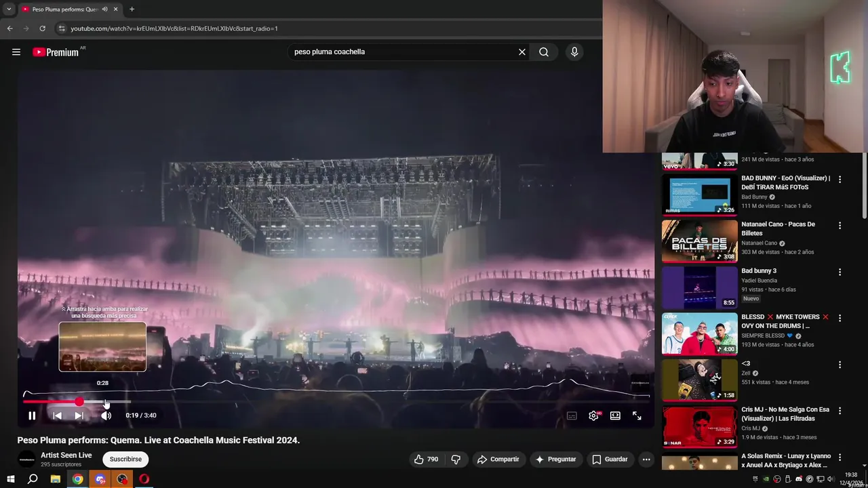The image size is (868, 488).
Task: Click the seek preview thumbnail at 0:28
Action: 102,346
